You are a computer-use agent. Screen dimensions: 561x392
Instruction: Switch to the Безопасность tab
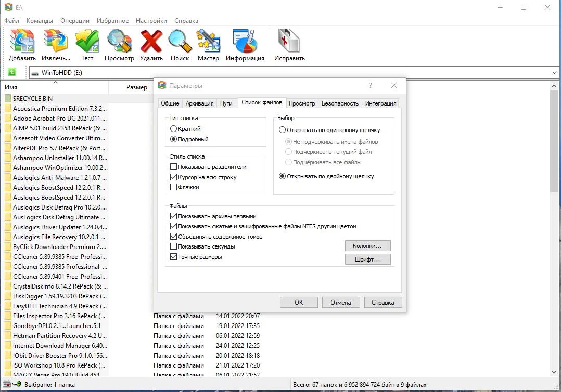[x=340, y=103]
